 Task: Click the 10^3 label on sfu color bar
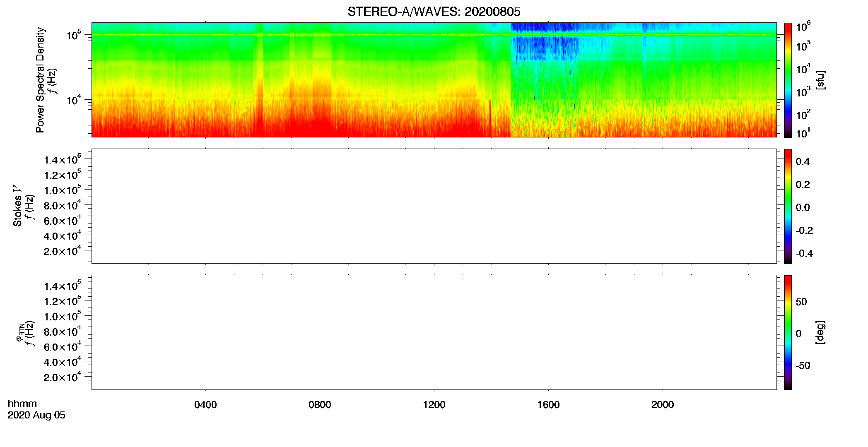(x=803, y=91)
